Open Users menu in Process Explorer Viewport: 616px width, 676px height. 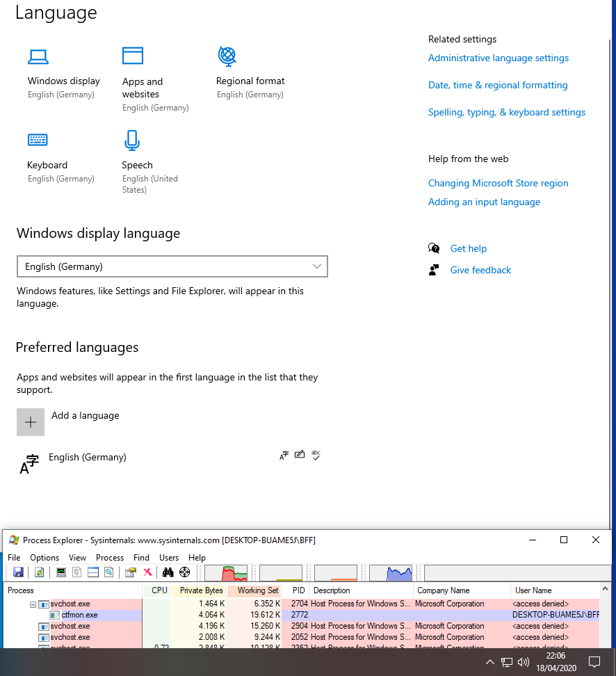pos(168,558)
